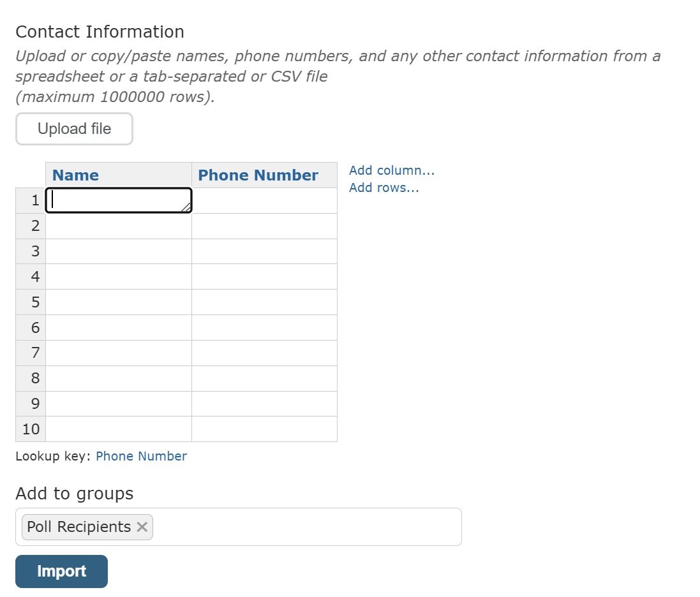Image resolution: width=700 pixels, height=597 pixels.
Task: Click the Import button
Action: pyautogui.click(x=62, y=571)
